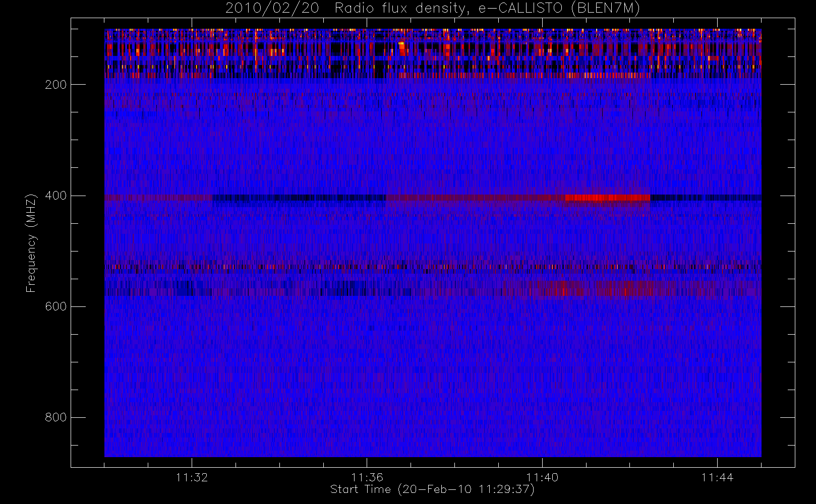This screenshot has height=504, width=816.
Task: Click the '800' frequency tick label
Action: (x=55, y=417)
